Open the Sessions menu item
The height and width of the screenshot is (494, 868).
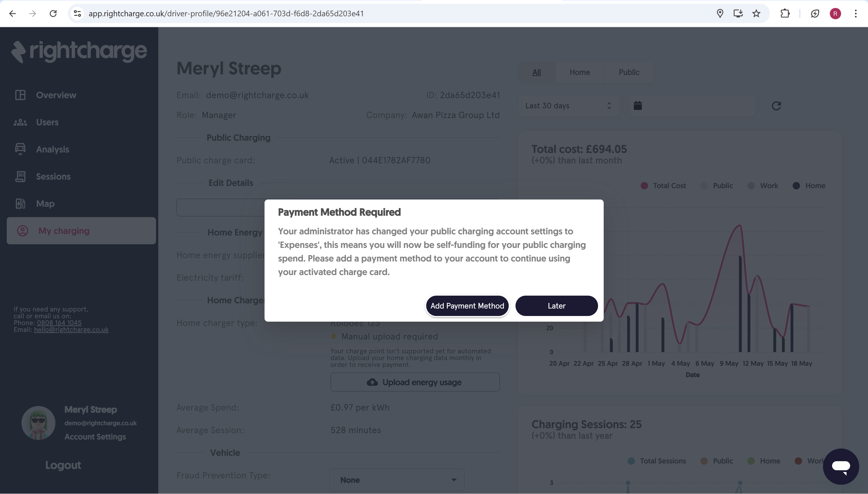(53, 176)
